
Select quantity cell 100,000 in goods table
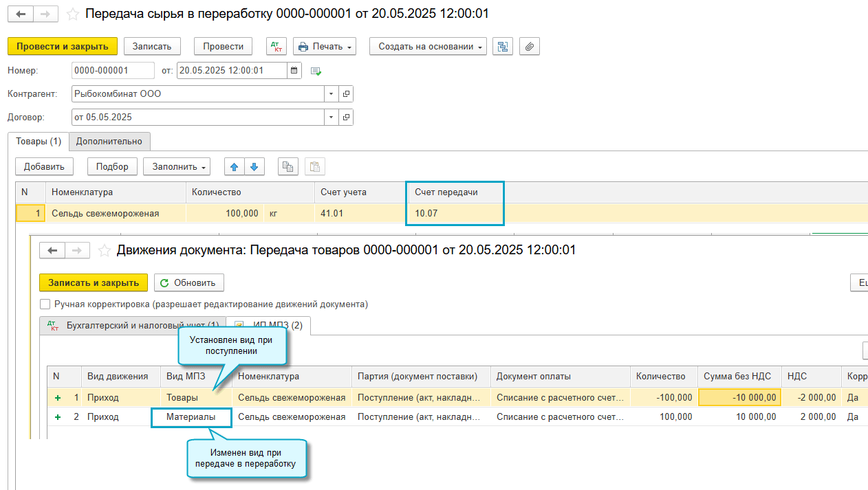(x=225, y=213)
